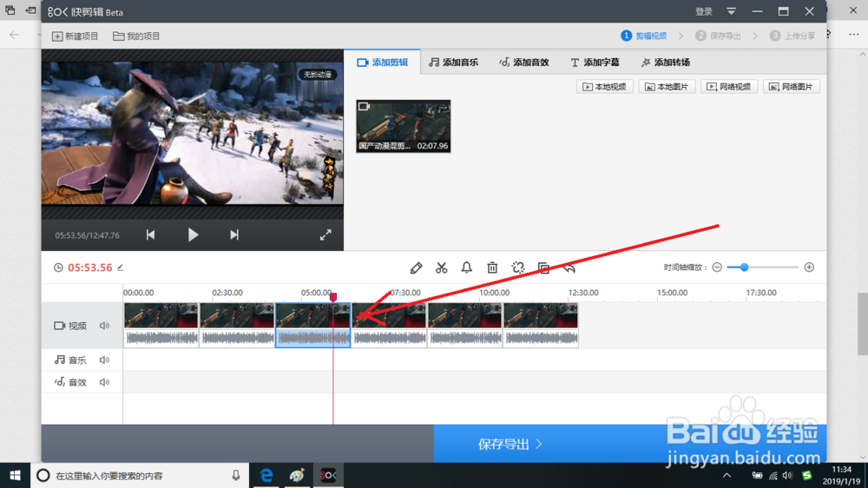The image size is (868, 488).
Task: Open Windows Start menu
Action: pyautogui.click(x=15, y=475)
